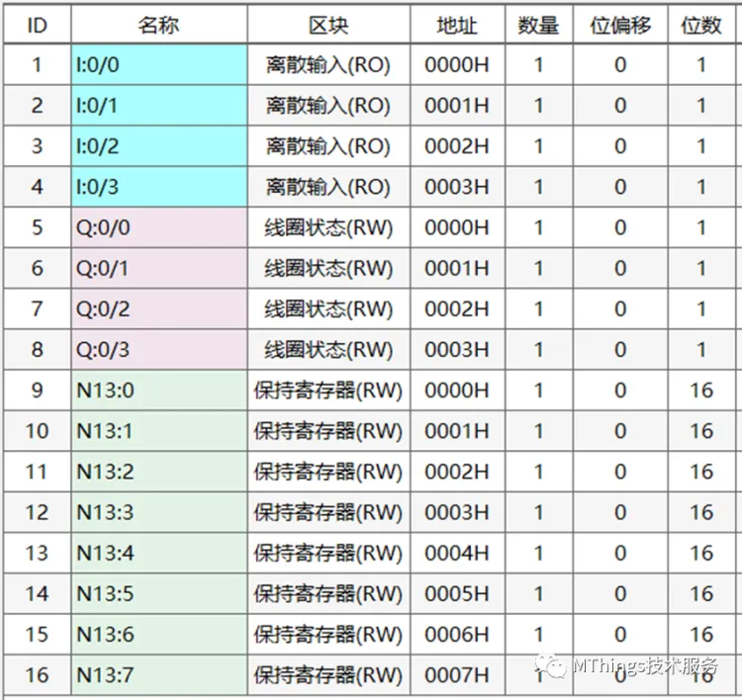Click ID cell 12
The image size is (742, 700).
[x=38, y=512]
